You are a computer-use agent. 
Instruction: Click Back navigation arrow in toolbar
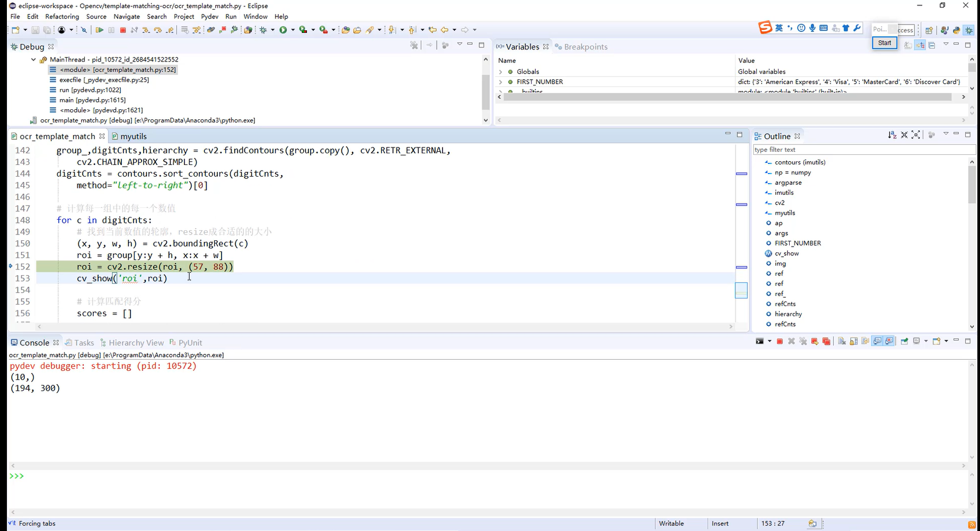[x=445, y=30]
